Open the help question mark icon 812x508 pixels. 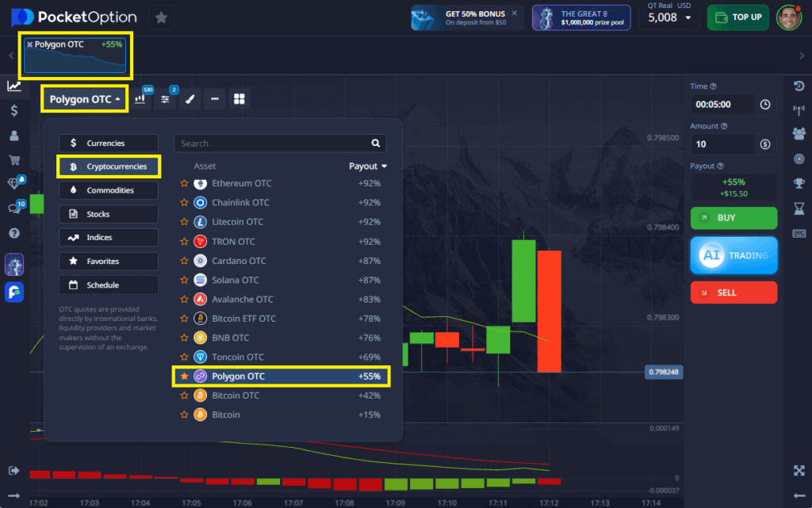[x=13, y=233]
